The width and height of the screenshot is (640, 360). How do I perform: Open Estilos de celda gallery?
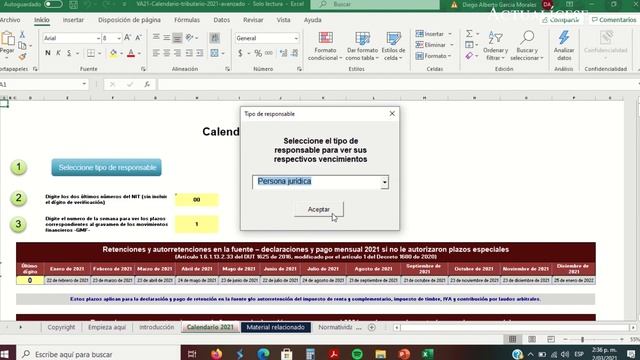[x=393, y=46]
